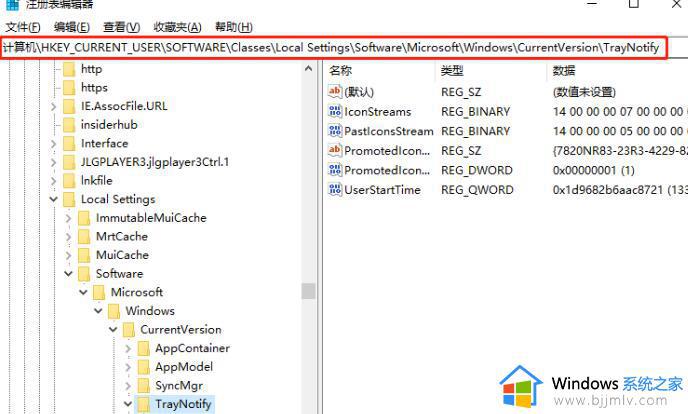Expand the ImmutableMuiCache key
The width and height of the screenshot is (688, 414).
click(x=68, y=218)
